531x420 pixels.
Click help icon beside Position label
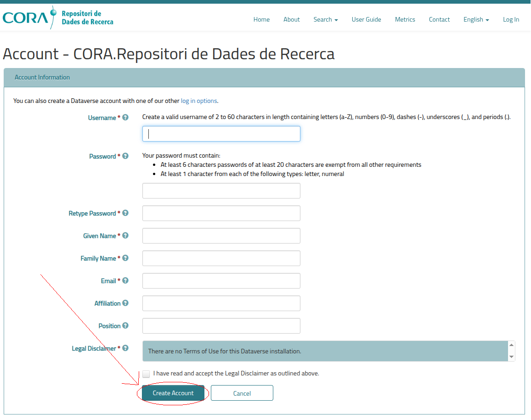click(x=125, y=326)
